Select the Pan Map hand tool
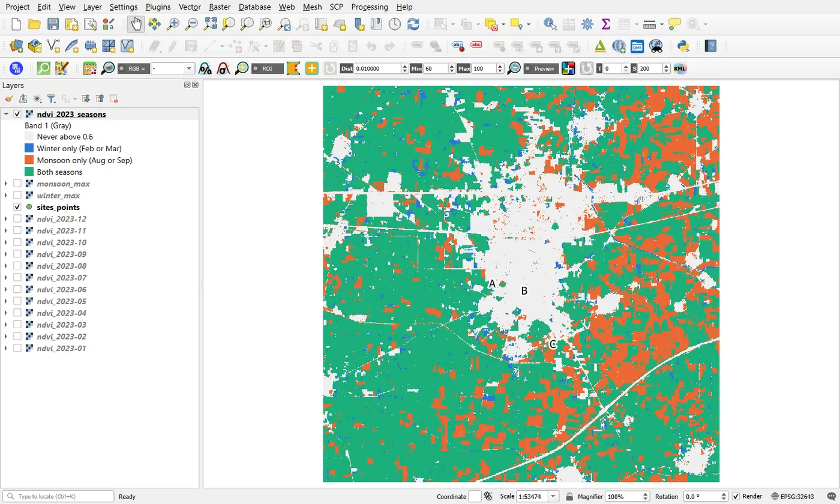Screen dimensions: 840x504 [136, 24]
